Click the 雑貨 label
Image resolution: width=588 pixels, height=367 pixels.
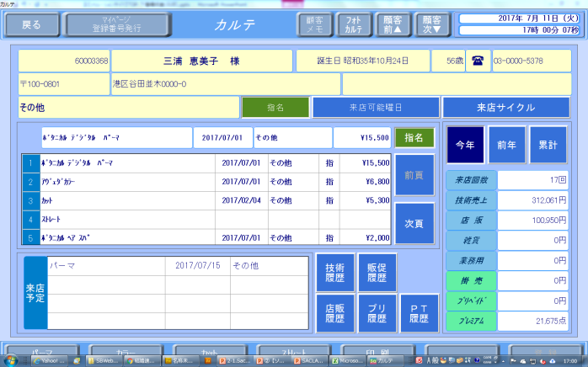(x=472, y=240)
